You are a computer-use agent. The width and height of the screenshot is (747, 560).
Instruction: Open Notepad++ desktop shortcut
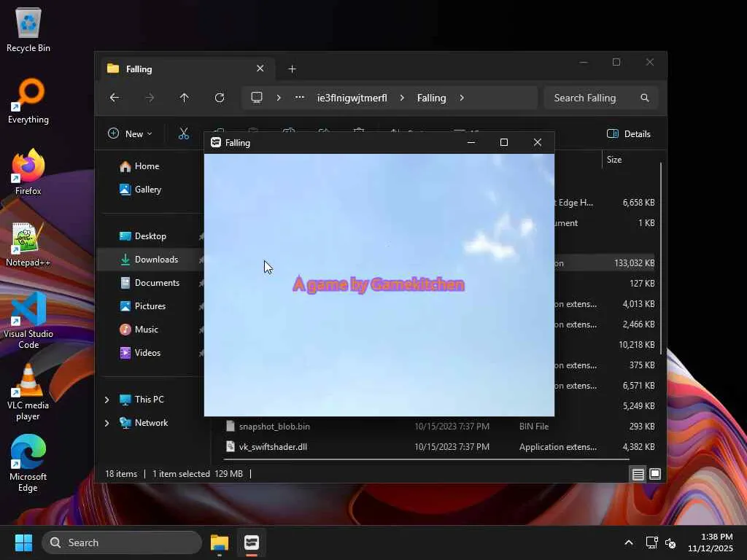pos(28,244)
